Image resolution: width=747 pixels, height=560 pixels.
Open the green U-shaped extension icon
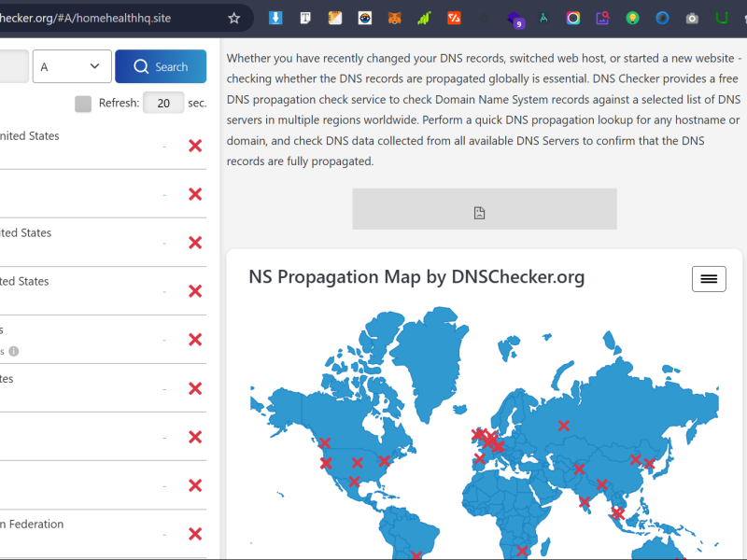[722, 18]
